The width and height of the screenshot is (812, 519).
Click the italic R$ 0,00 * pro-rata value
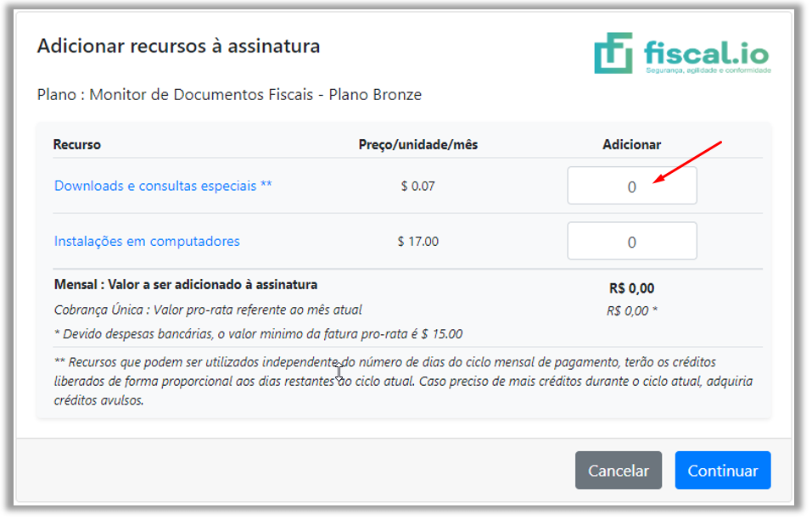(631, 310)
